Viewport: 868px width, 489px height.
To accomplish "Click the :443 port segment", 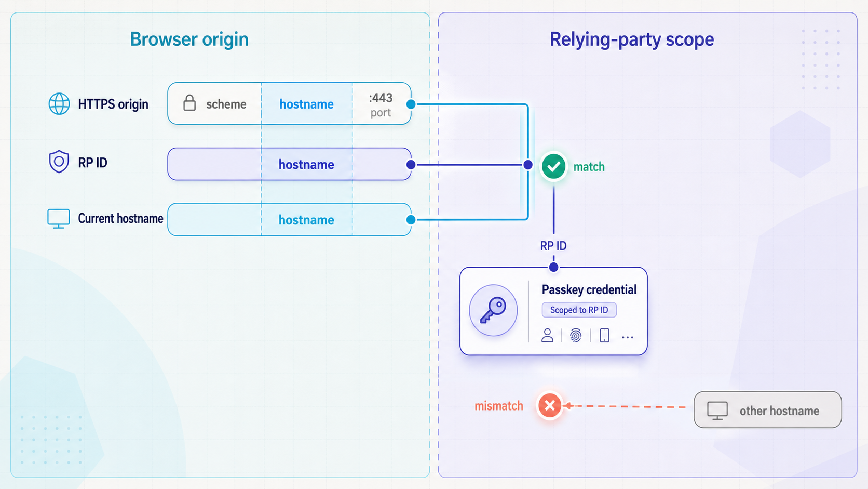I will coord(382,103).
